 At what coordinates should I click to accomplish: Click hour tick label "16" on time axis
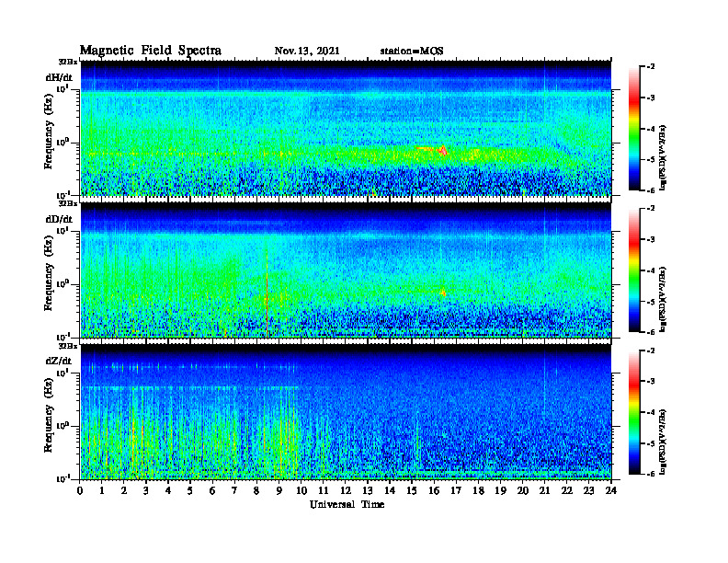(x=434, y=491)
